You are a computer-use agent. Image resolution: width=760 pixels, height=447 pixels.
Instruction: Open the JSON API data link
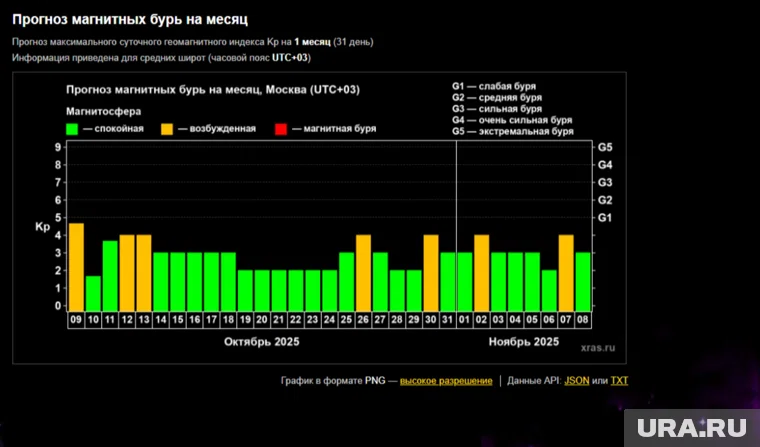576,381
